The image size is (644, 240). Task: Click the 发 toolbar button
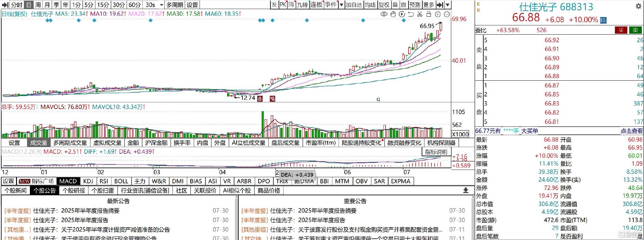(x=274, y=5)
